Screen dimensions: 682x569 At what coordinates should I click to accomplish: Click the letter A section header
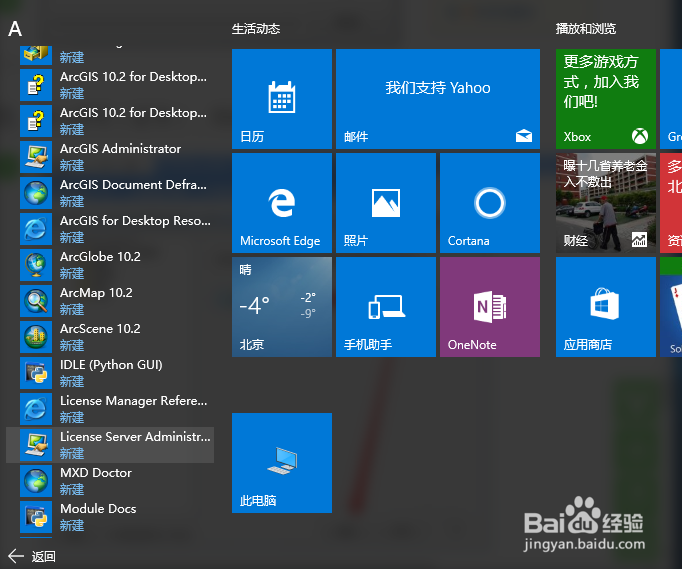click(15, 29)
